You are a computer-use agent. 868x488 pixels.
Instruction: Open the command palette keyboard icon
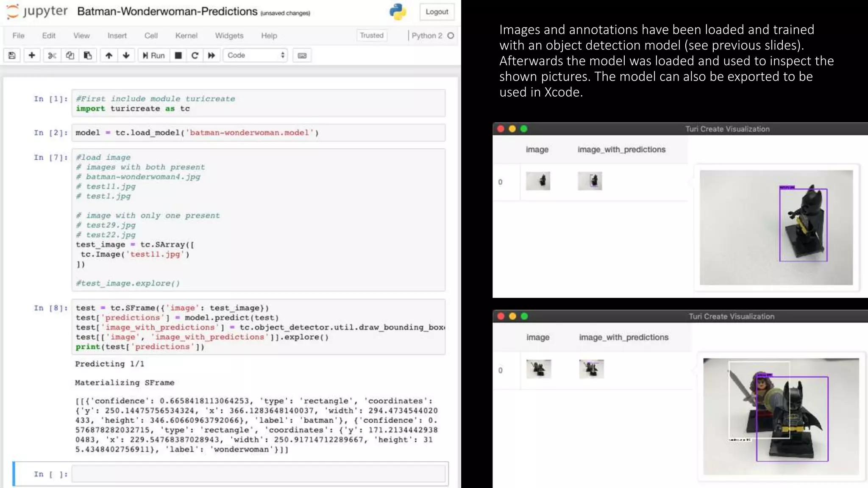click(x=302, y=55)
